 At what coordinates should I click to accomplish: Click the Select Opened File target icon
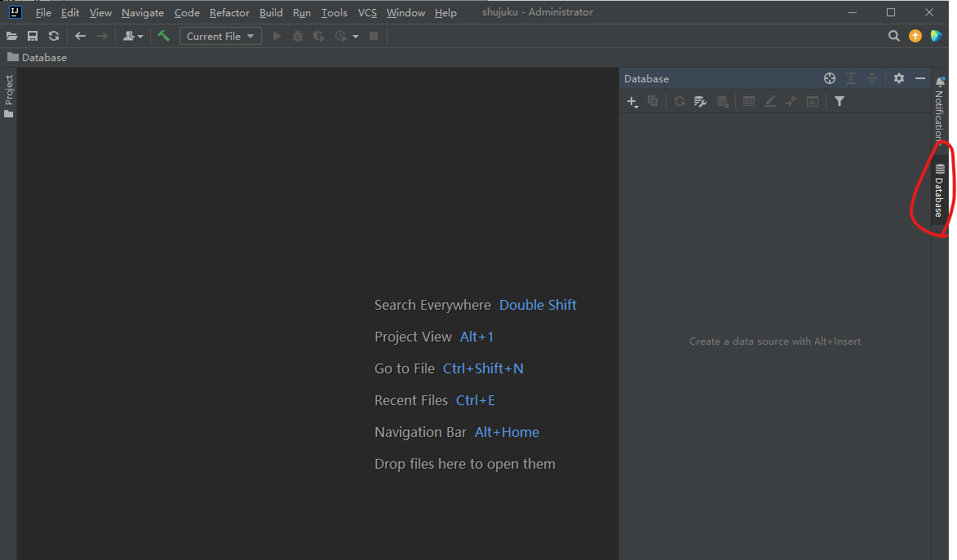point(830,78)
